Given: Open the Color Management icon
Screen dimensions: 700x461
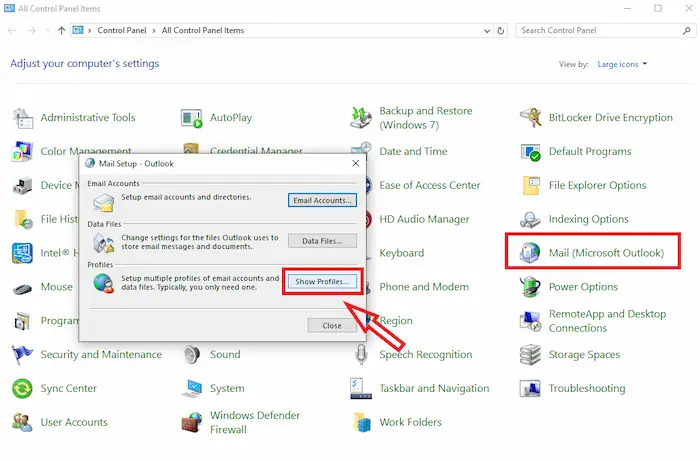Looking at the screenshot, I should point(22,152).
